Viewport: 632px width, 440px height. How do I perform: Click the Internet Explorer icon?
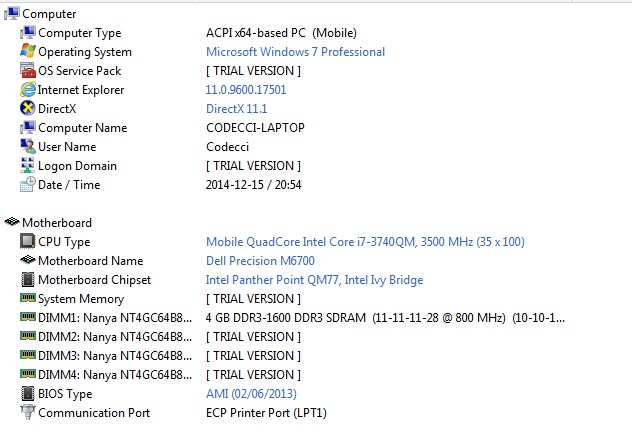[28, 90]
